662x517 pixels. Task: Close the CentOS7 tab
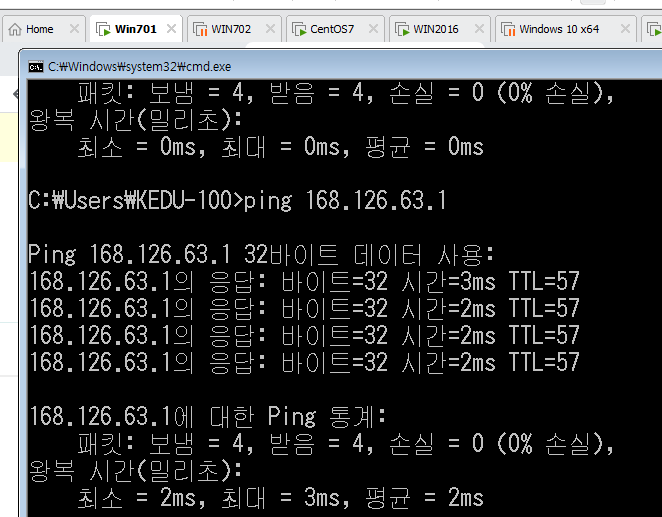(373, 29)
